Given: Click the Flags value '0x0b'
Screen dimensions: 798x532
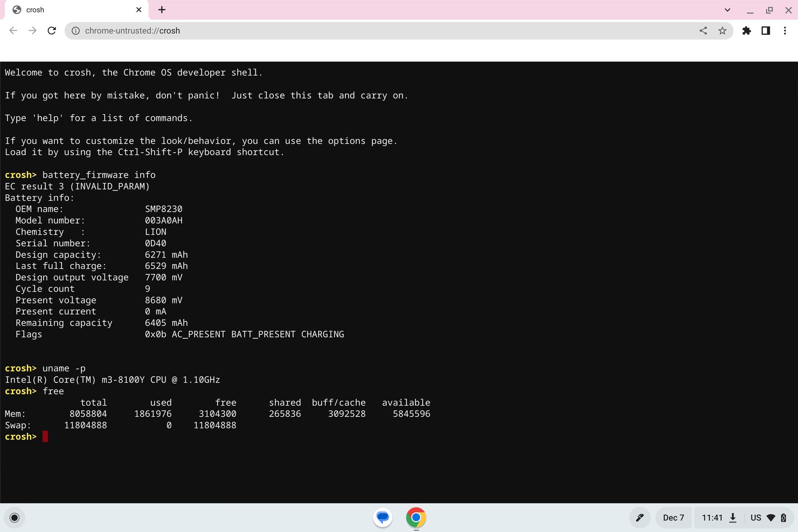Looking at the screenshot, I should [156, 334].
